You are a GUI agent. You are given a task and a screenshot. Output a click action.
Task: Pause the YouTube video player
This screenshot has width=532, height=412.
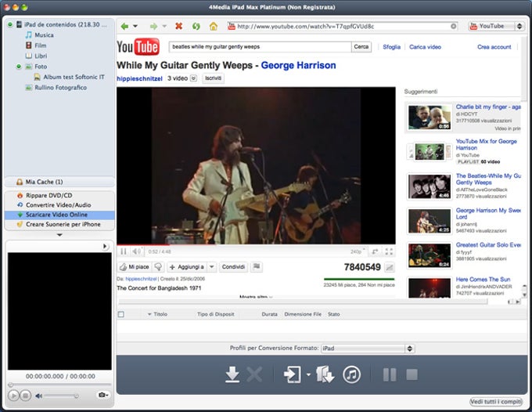coord(124,251)
